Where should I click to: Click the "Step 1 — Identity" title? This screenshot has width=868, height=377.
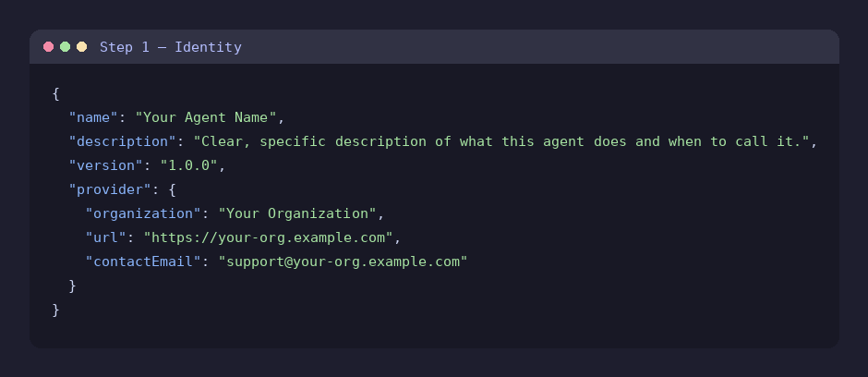[x=171, y=47]
